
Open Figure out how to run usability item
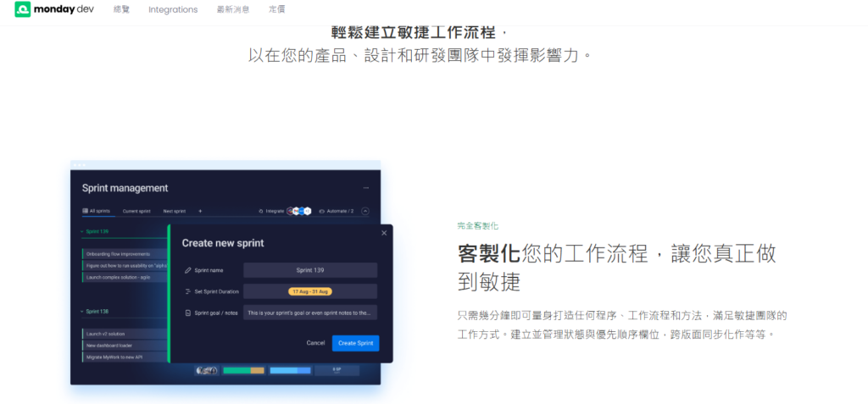click(x=125, y=266)
